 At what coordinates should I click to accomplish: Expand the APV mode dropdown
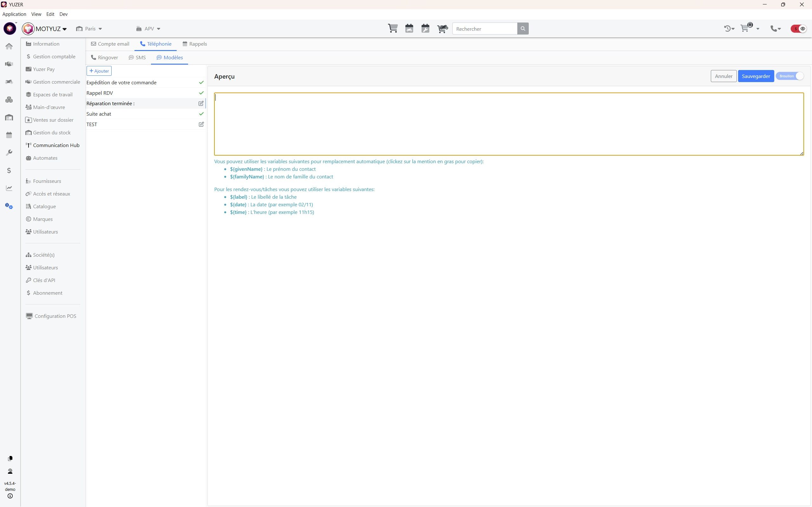tap(149, 29)
